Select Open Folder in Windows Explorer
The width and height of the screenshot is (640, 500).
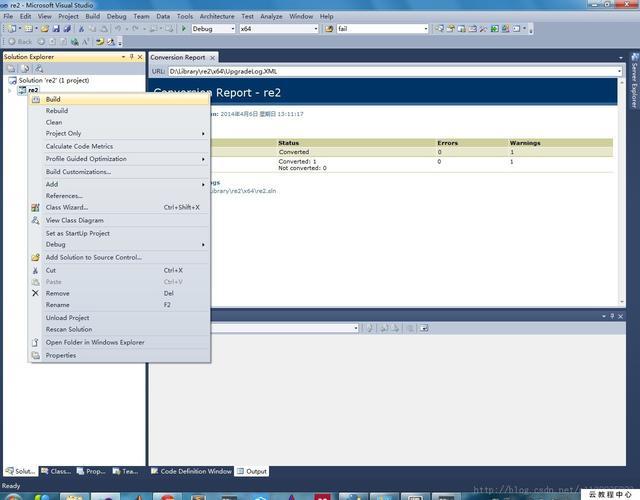point(119,342)
